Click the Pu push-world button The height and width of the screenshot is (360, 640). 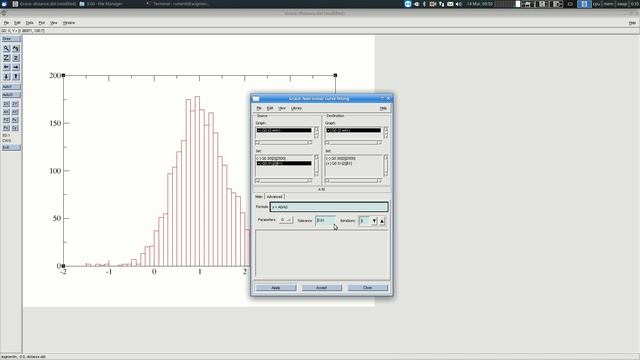tap(15, 120)
